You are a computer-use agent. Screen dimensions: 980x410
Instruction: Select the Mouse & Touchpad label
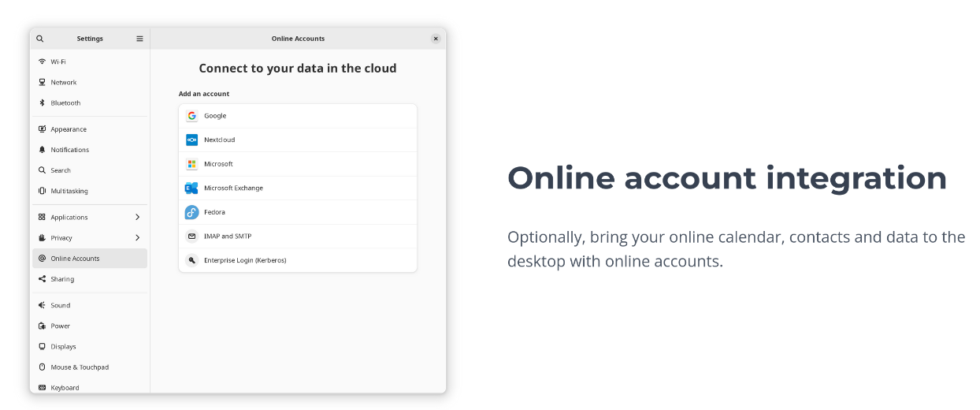point(80,367)
